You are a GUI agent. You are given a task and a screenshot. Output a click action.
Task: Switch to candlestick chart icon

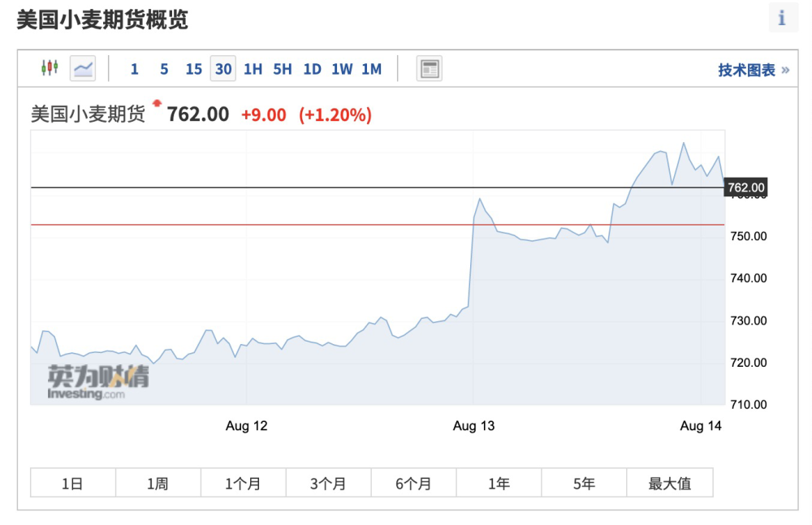(x=50, y=68)
